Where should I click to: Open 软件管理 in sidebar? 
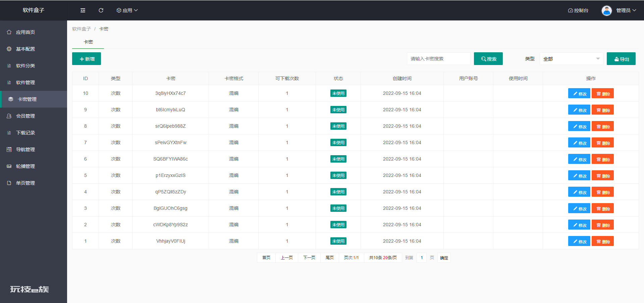[34, 82]
